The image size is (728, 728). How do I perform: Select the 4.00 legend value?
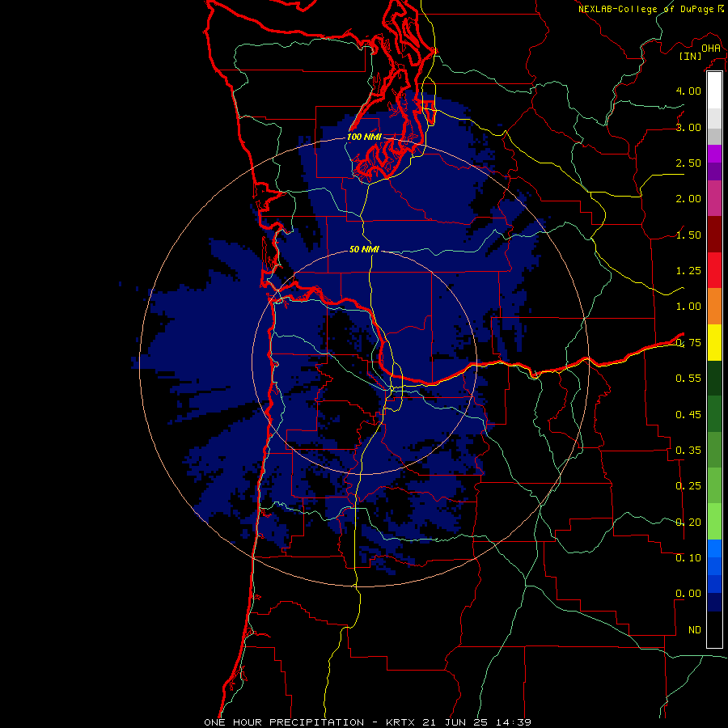(x=688, y=91)
